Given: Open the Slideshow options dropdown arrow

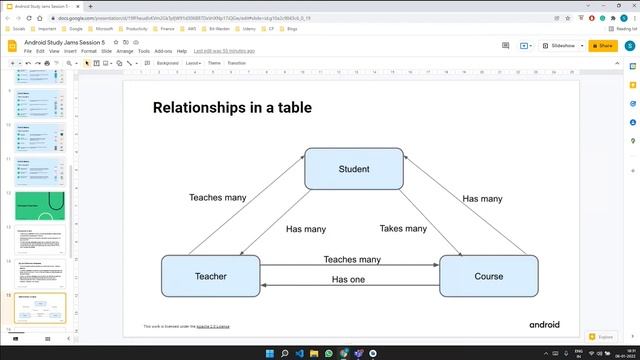Looking at the screenshot, I should coord(582,46).
